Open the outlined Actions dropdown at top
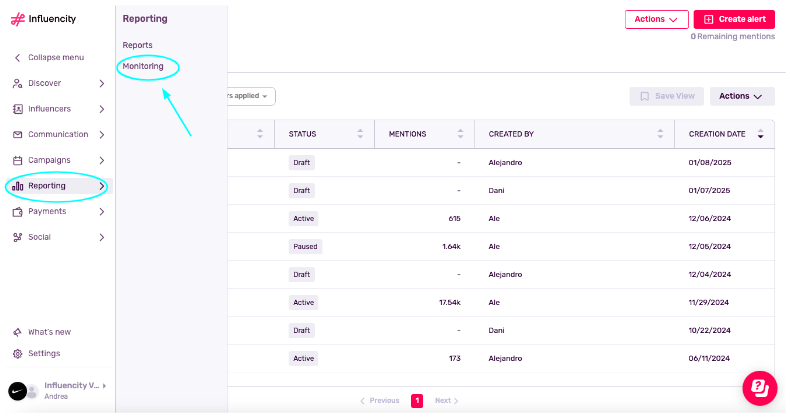 656,19
